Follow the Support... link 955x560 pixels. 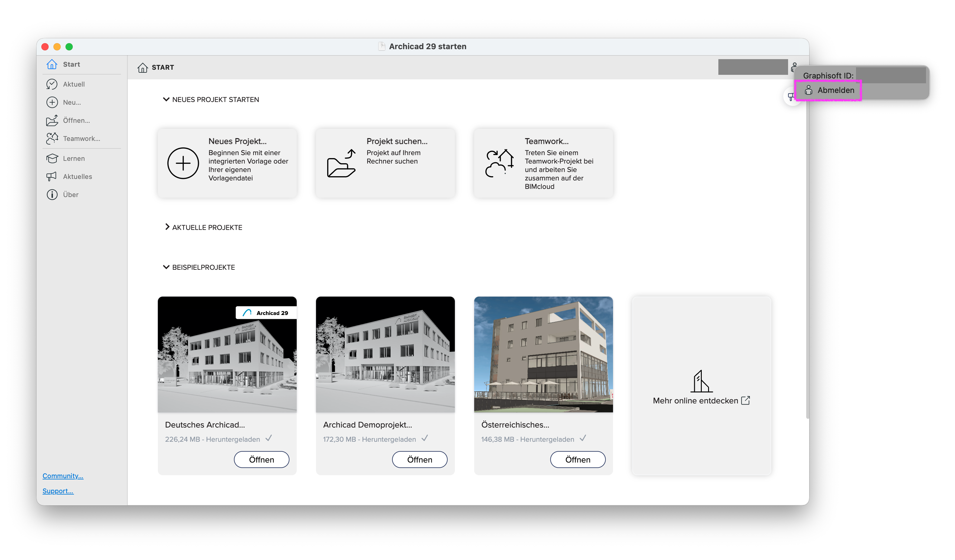point(58,491)
